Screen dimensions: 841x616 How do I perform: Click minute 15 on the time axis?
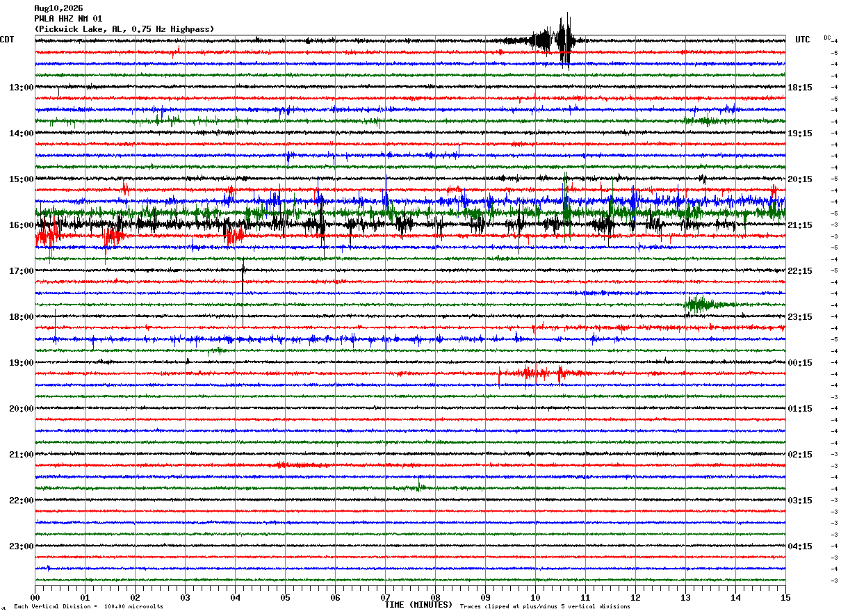[x=785, y=597]
